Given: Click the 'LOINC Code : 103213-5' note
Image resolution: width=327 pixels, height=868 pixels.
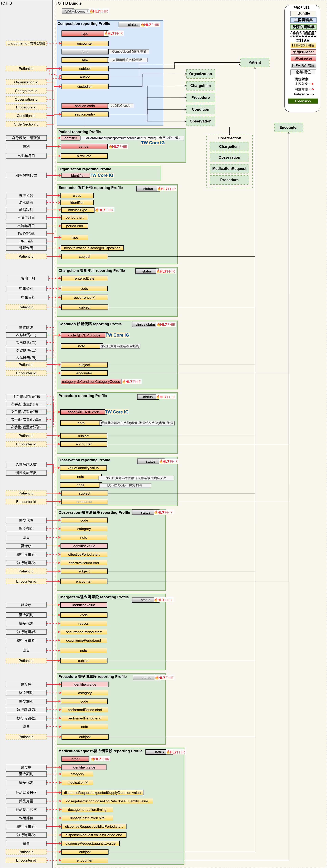Looking at the screenshot, I should [124, 485].
